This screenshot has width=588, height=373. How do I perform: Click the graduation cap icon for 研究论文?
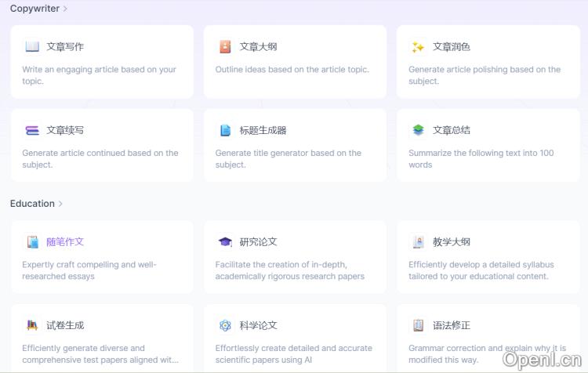pos(226,242)
